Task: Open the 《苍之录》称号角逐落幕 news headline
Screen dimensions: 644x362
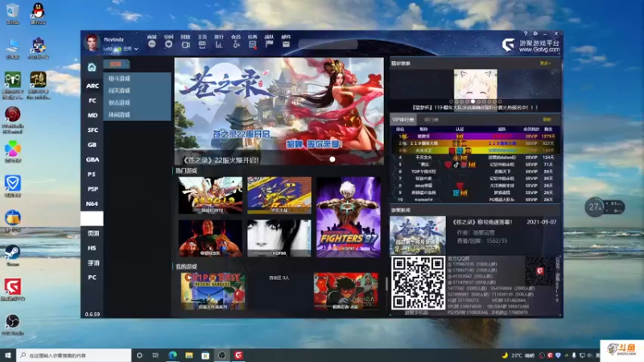Action: 482,222
